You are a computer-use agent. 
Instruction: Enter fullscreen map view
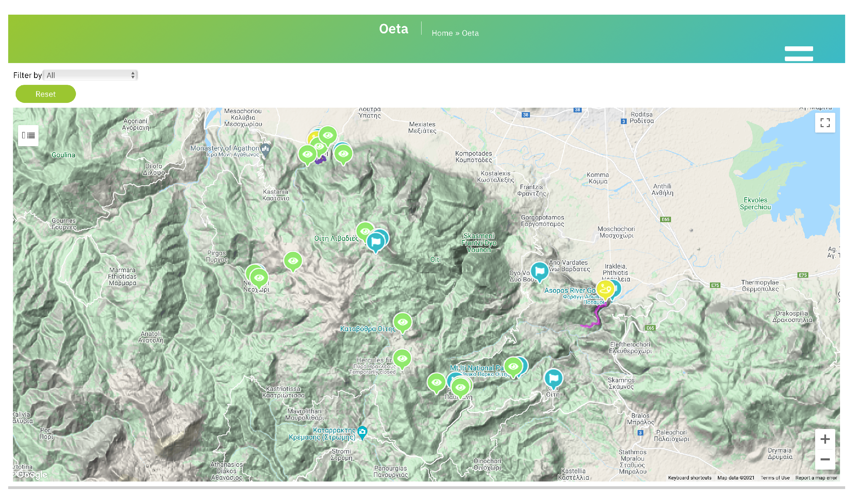824,123
